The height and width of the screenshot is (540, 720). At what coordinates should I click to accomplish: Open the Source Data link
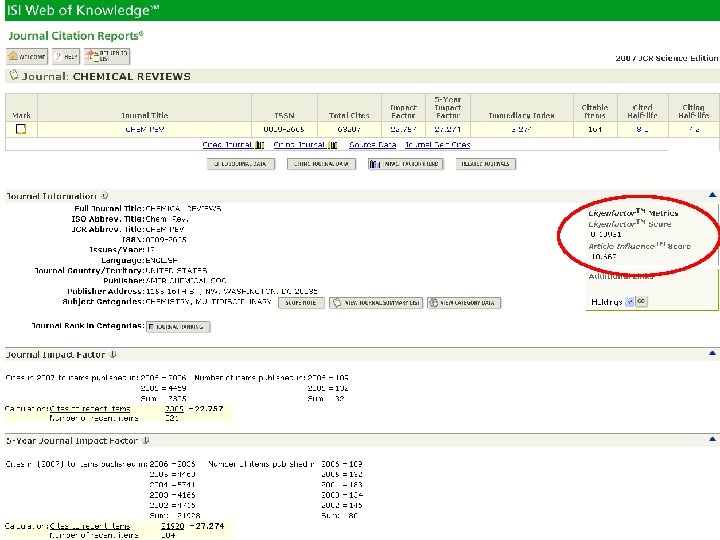372,145
